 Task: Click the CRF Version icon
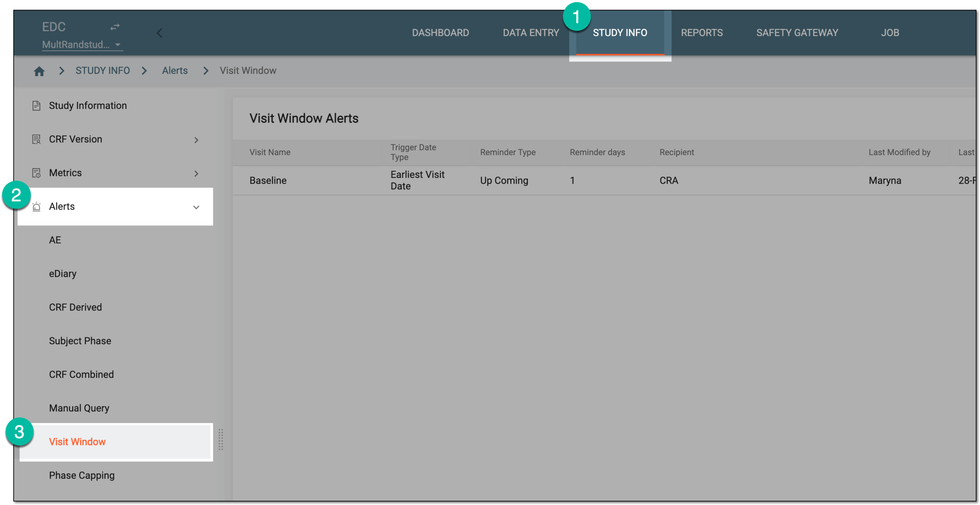[x=36, y=139]
